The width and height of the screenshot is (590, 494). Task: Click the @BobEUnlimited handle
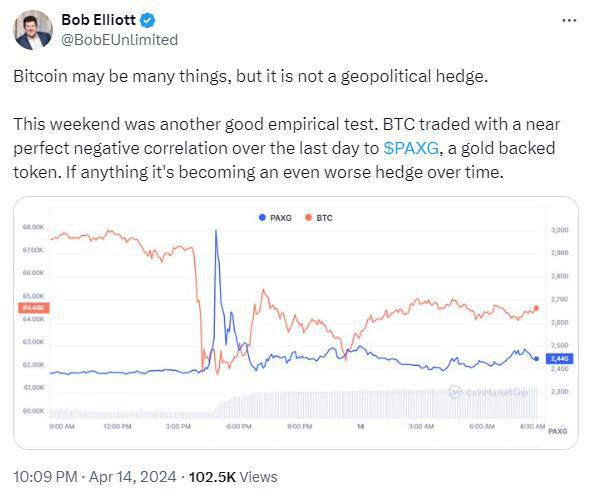(x=119, y=40)
